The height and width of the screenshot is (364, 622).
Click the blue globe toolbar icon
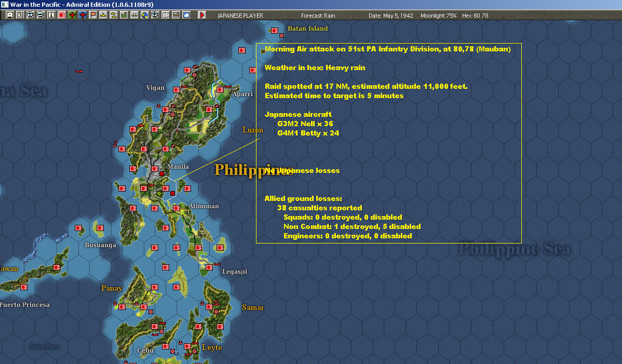(145, 15)
